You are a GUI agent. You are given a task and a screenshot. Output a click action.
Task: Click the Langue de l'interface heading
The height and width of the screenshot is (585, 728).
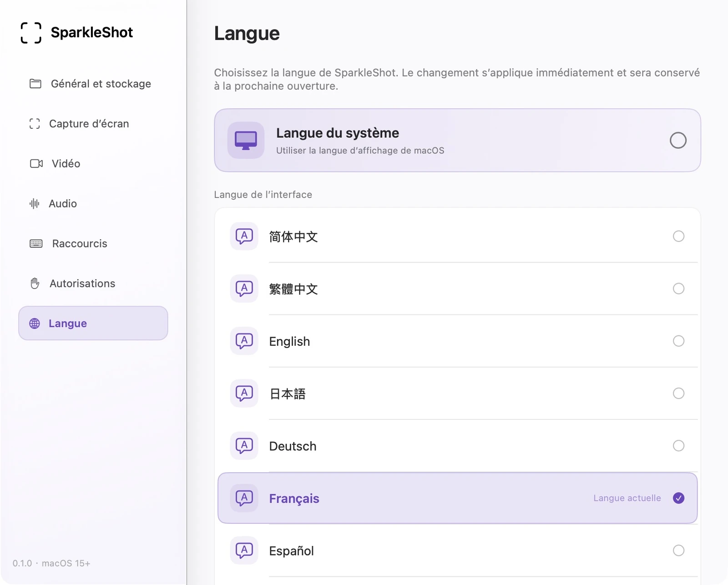click(x=263, y=195)
